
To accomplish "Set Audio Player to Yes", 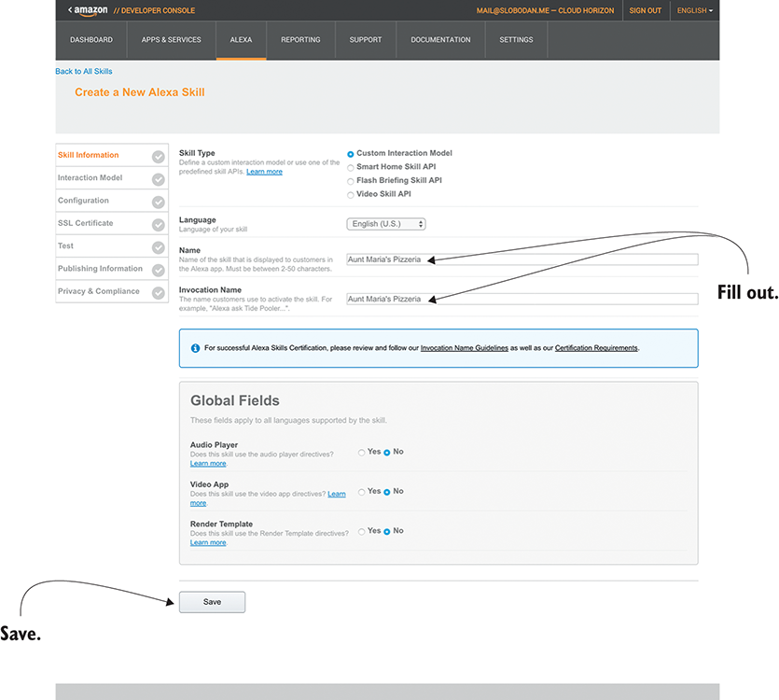I will tap(362, 453).
